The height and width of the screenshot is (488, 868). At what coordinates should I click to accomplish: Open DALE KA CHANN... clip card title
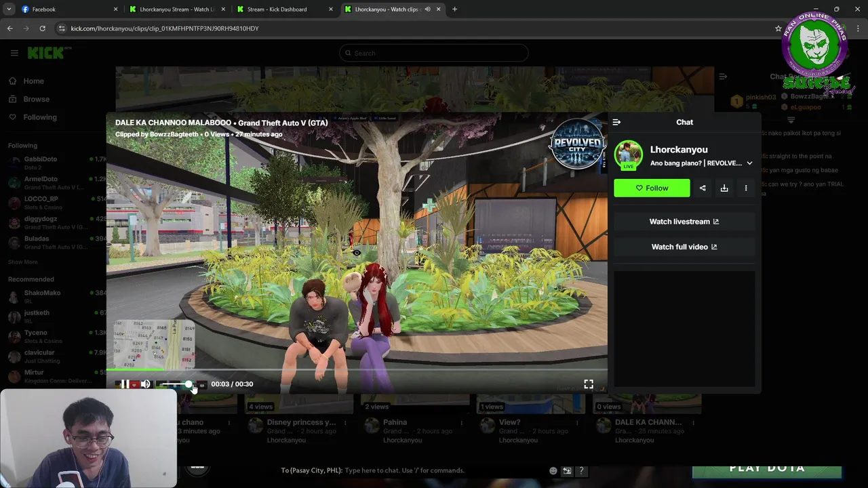[x=648, y=422]
